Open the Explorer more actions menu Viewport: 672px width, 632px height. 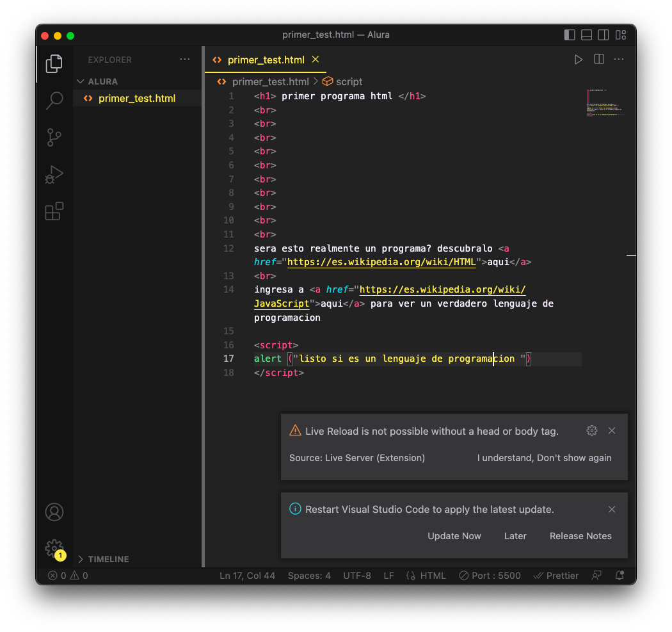[x=185, y=60]
